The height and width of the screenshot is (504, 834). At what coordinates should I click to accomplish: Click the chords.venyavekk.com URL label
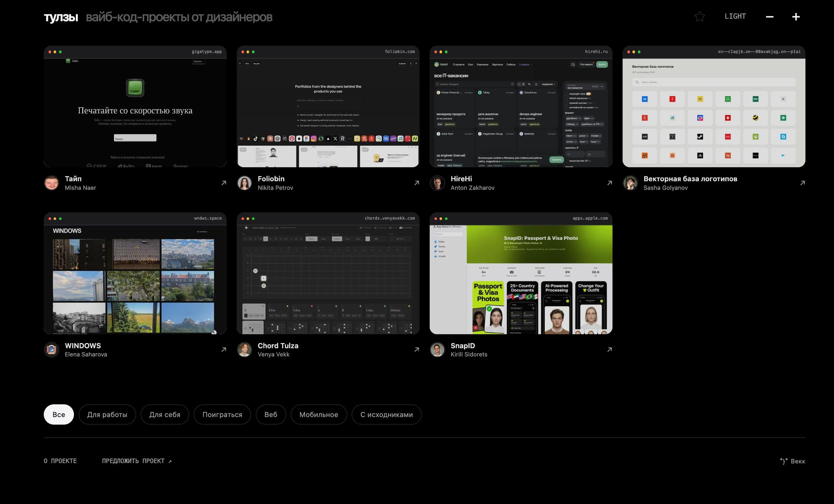pyautogui.click(x=390, y=218)
